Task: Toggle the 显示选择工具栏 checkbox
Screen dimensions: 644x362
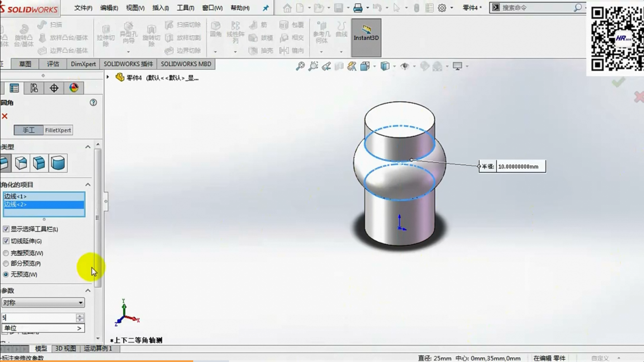Action: [6, 229]
